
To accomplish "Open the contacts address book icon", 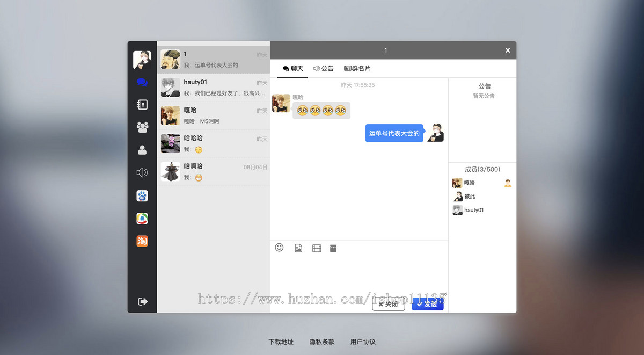I will pyautogui.click(x=142, y=105).
